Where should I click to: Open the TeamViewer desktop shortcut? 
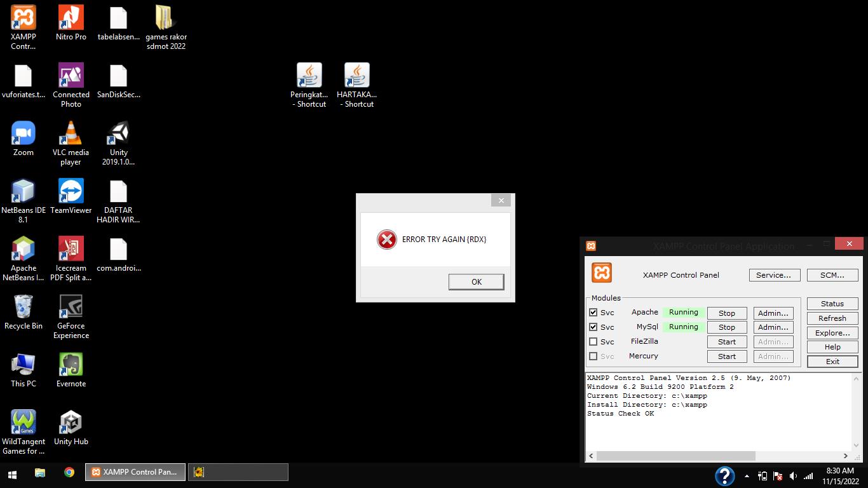(x=71, y=192)
